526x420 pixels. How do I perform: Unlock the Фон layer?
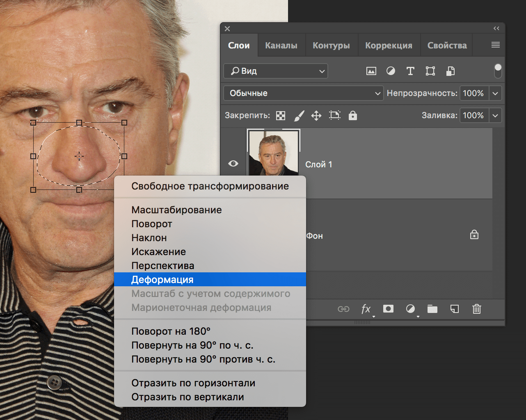point(474,234)
